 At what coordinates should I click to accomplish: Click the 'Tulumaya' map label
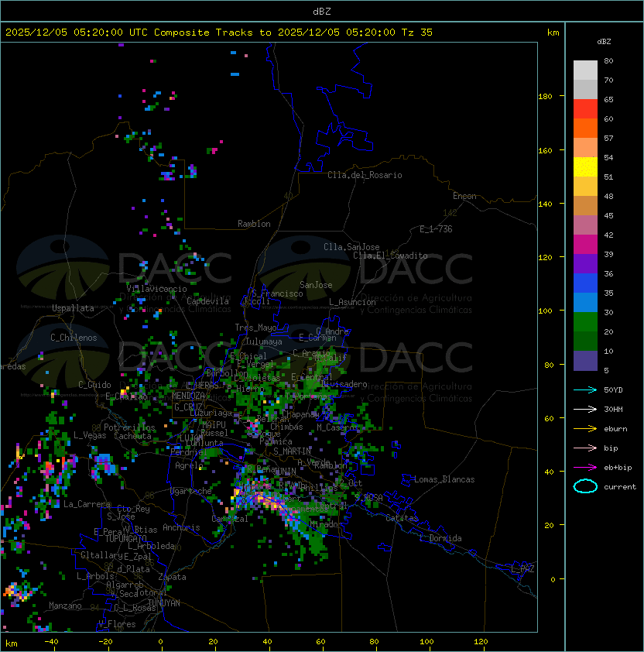click(264, 341)
